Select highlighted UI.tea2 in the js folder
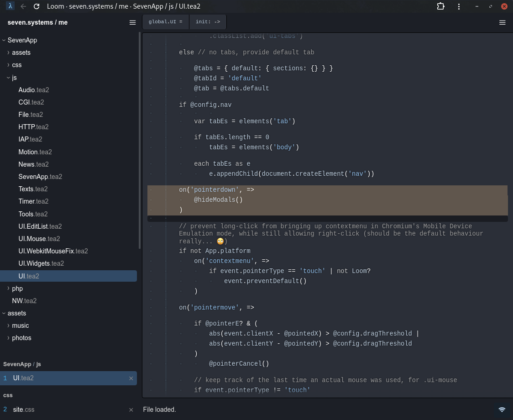The width and height of the screenshot is (513, 420). [x=68, y=276]
